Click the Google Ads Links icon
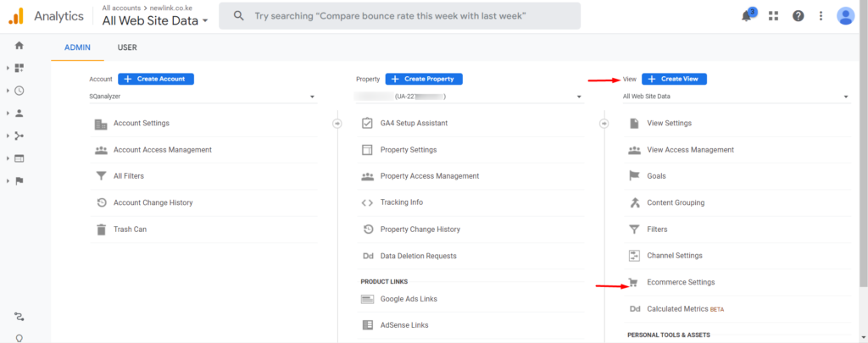Viewport: 868px width, 343px height. coord(367,299)
